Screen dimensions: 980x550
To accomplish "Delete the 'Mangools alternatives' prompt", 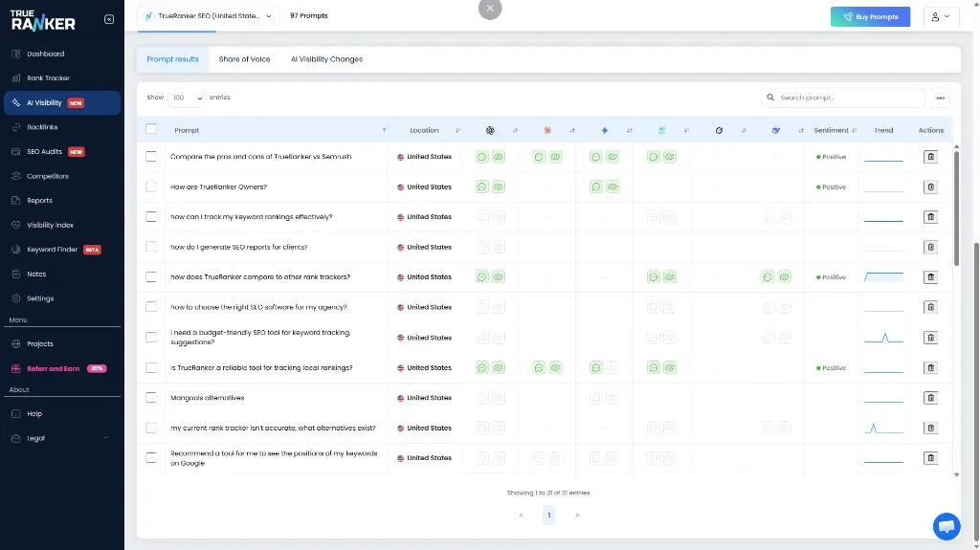I will (930, 398).
